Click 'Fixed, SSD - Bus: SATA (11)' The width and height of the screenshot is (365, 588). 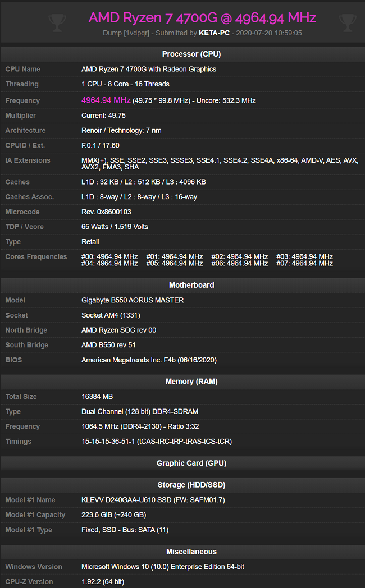125,530
